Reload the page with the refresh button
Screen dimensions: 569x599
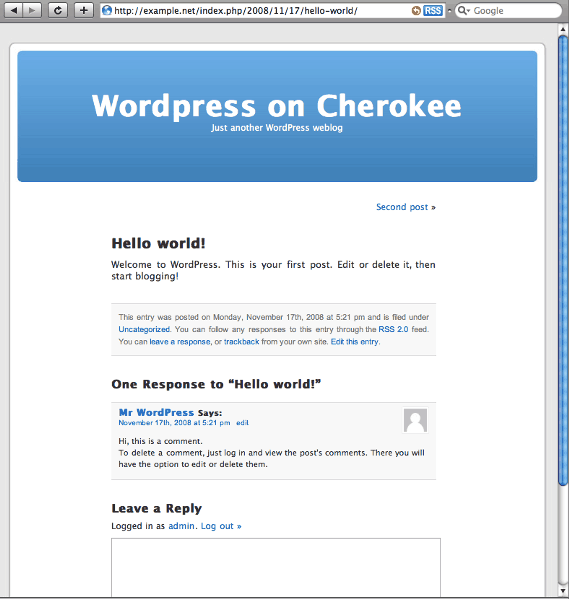tap(58, 10)
